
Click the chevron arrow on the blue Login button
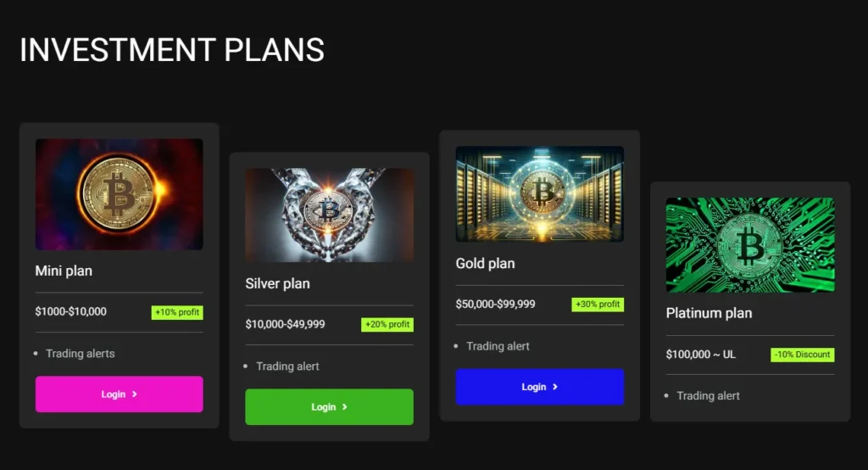(x=555, y=387)
